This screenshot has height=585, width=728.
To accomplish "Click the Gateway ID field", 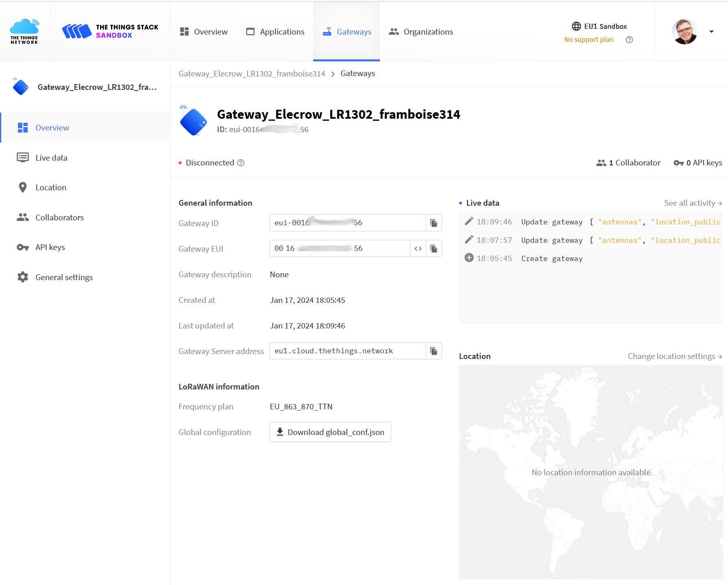I will point(348,223).
